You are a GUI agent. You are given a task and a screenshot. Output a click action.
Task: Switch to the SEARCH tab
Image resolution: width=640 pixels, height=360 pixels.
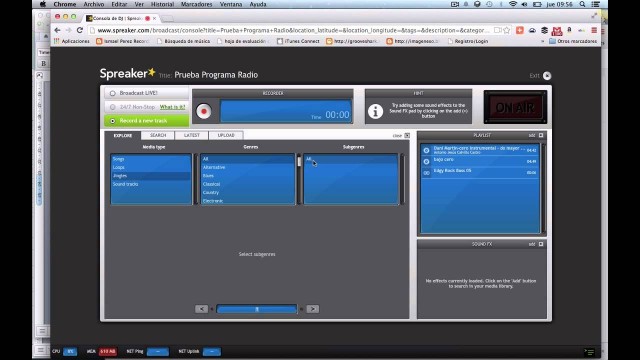point(158,135)
